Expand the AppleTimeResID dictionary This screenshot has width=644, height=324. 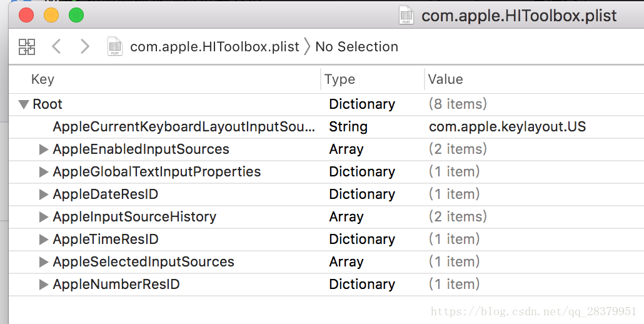click(44, 240)
